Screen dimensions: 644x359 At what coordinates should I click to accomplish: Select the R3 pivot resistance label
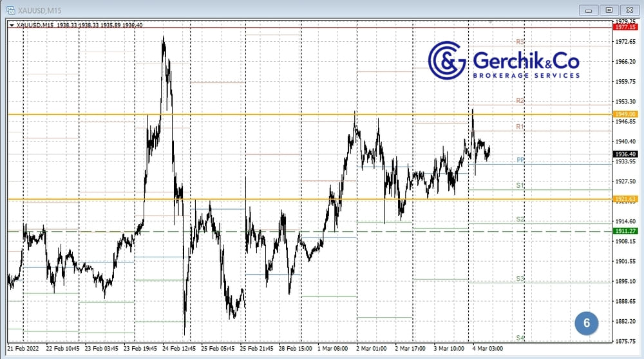[x=520, y=42]
